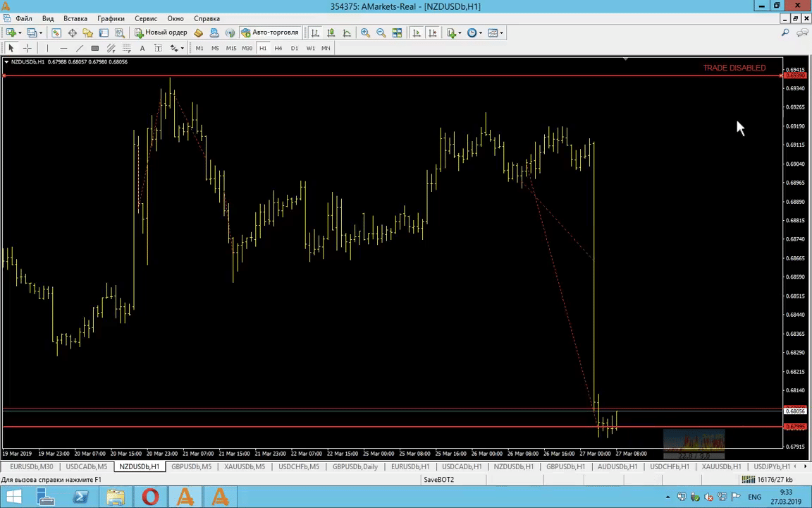Screen dimensions: 812x508
Task: Toggle chart shift
Action: (x=432, y=32)
